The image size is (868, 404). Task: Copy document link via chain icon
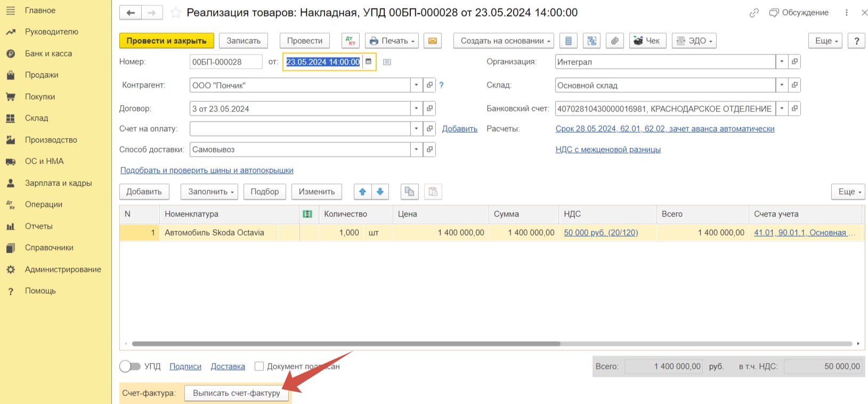click(754, 13)
